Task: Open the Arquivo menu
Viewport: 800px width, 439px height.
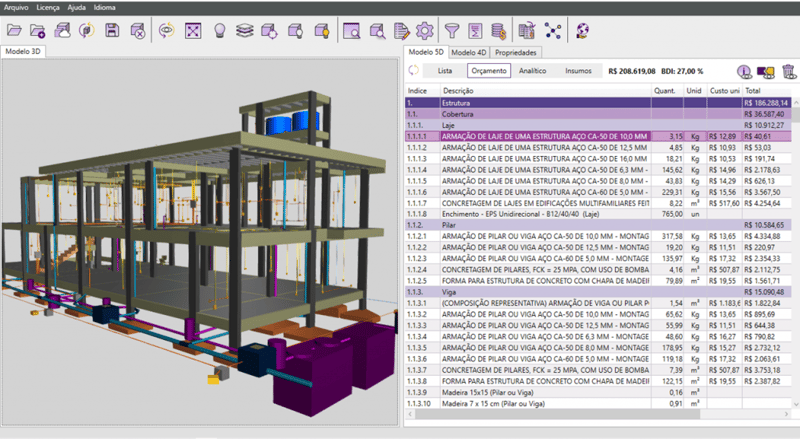Action: (16, 8)
